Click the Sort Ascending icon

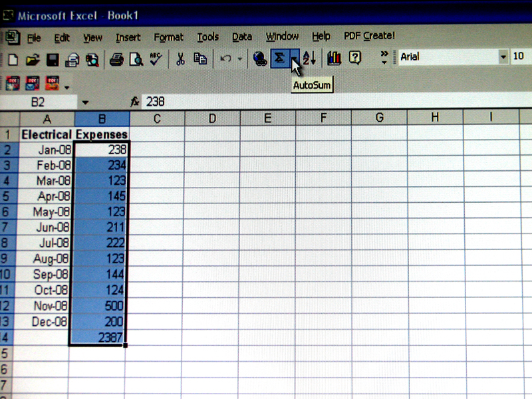coord(309,59)
